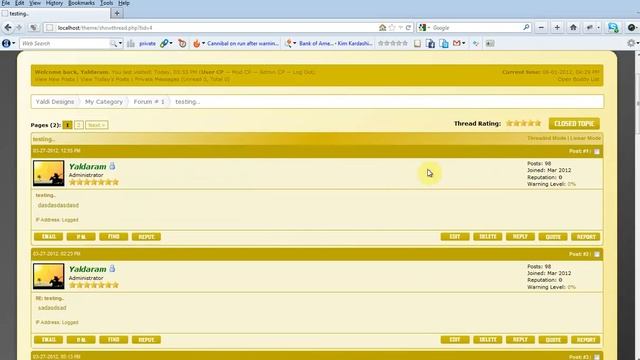Click the CLOSED TOPIC button

point(574,123)
